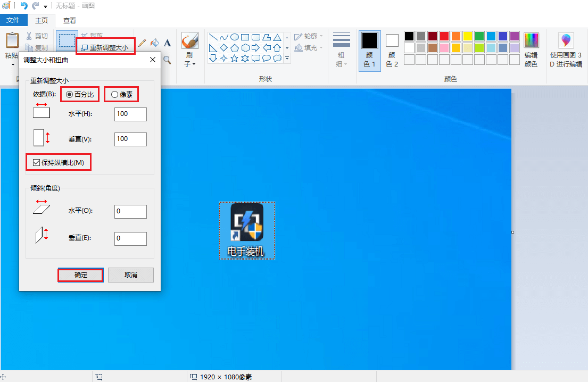Screen dimensions: 588x382
Task: Click the Magnifier zoom tool
Action: pyautogui.click(x=167, y=60)
